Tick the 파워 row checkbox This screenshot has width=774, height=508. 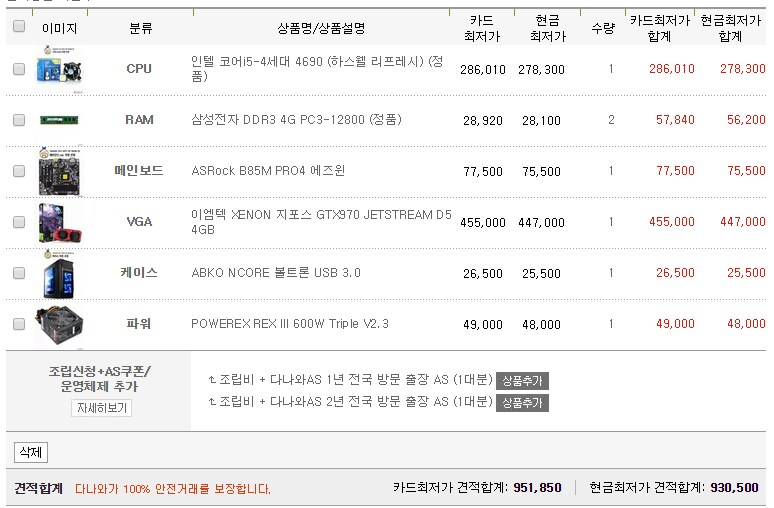point(19,324)
